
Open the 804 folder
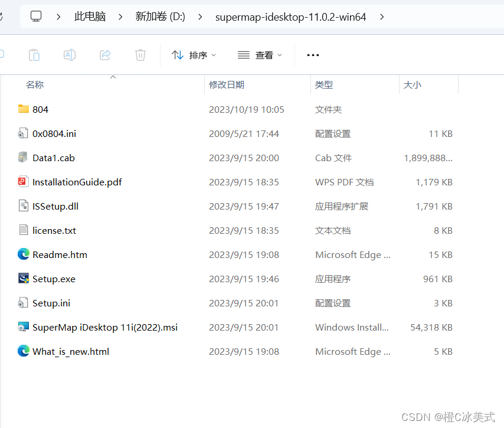(41, 109)
